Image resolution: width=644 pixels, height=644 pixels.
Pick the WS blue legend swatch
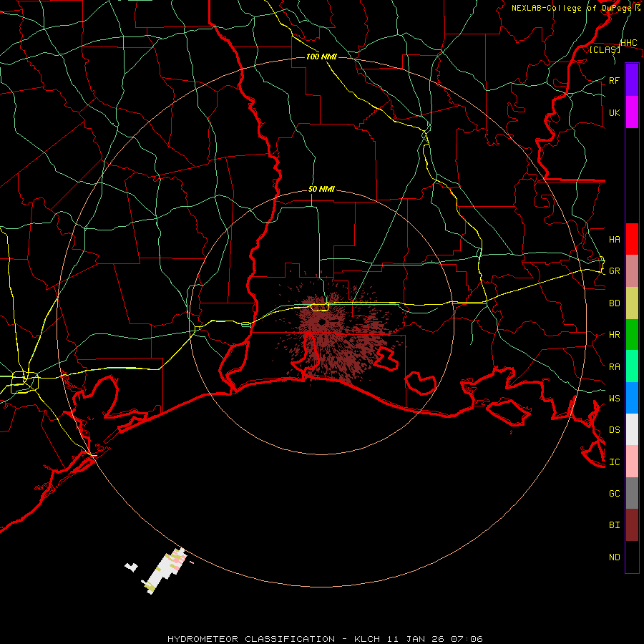point(632,398)
